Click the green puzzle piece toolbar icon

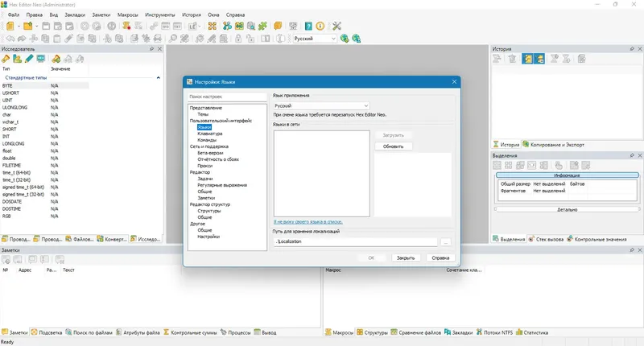coord(262,27)
